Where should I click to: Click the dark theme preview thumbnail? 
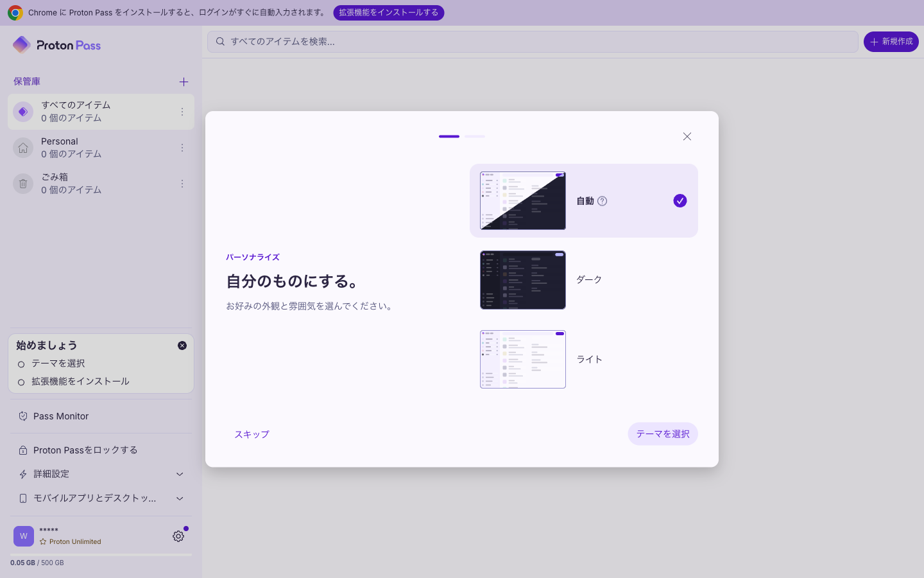pyautogui.click(x=523, y=280)
